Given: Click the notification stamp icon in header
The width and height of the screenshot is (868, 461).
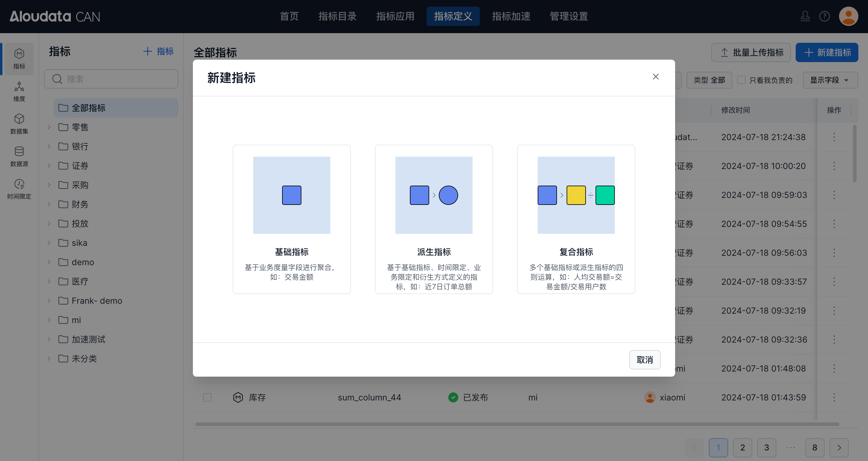Looking at the screenshot, I should coord(805,16).
